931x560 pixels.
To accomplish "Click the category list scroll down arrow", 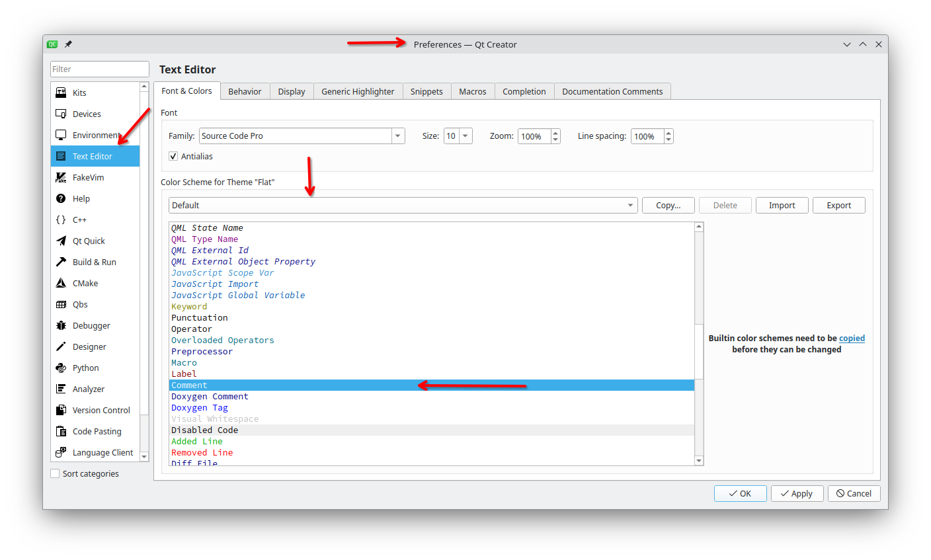I will pyautogui.click(x=144, y=456).
